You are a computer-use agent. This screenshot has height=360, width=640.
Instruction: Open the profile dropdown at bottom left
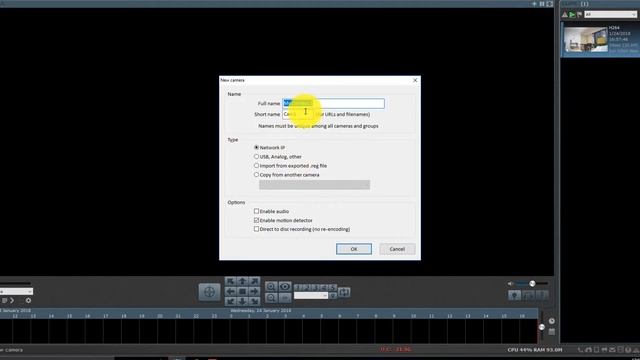point(16,291)
